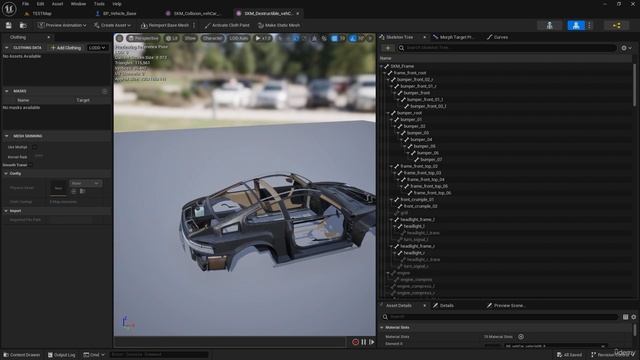This screenshot has height=360, width=640.
Task: Select the headlight_frame_l bone
Action: click(x=417, y=220)
